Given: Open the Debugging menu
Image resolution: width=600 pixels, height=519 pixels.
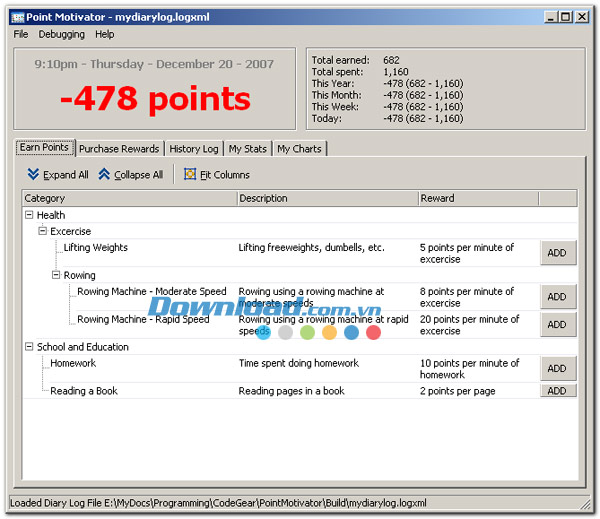Looking at the screenshot, I should (62, 34).
